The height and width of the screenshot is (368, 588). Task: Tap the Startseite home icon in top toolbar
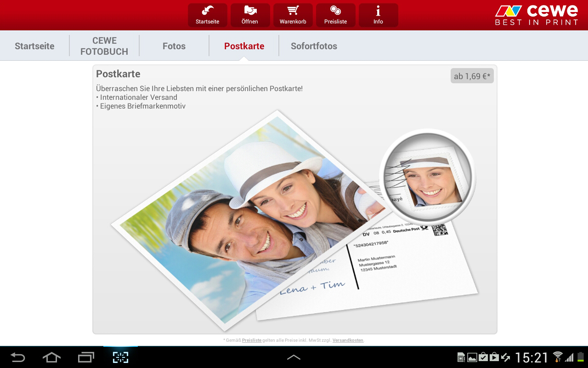point(207,15)
